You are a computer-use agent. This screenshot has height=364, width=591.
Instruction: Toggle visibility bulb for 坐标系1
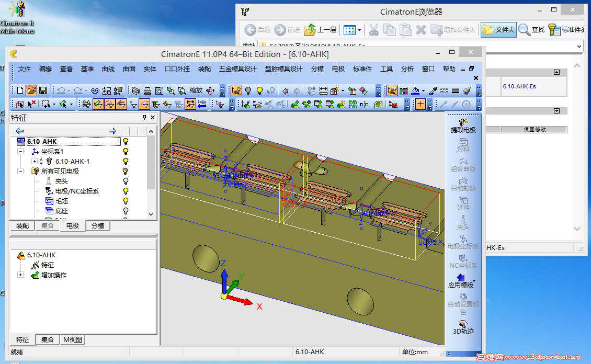coord(126,151)
